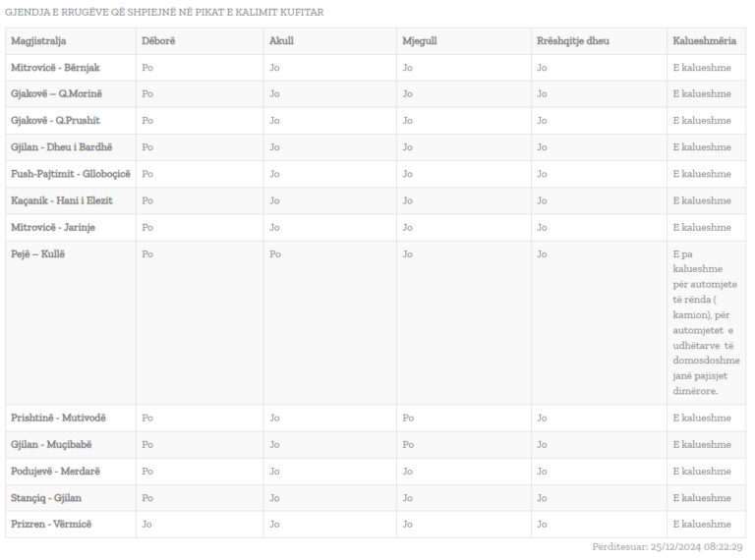755x560 pixels.
Task: Click the Mjegull column header
Action: (420, 41)
